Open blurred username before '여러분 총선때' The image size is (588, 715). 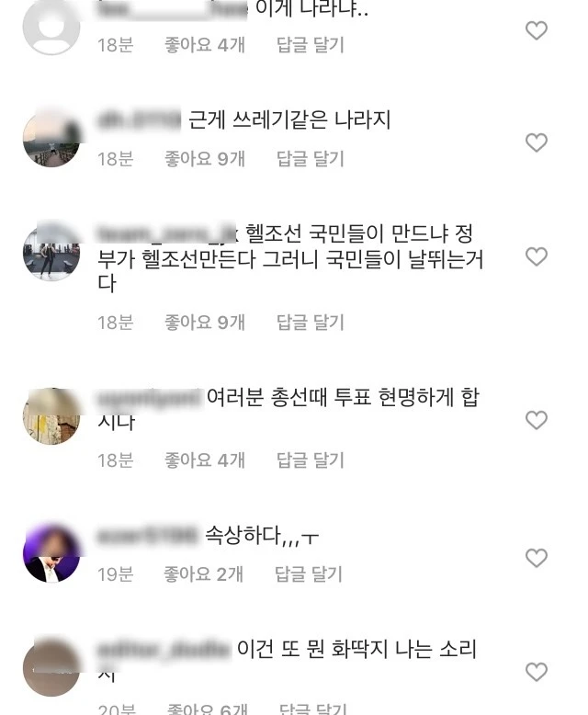pyautogui.click(x=149, y=397)
